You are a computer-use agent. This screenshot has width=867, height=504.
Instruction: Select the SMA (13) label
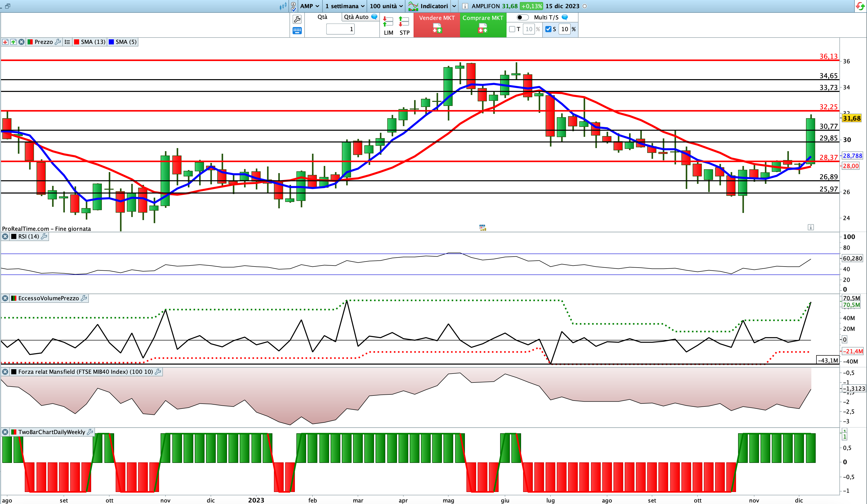tap(93, 42)
